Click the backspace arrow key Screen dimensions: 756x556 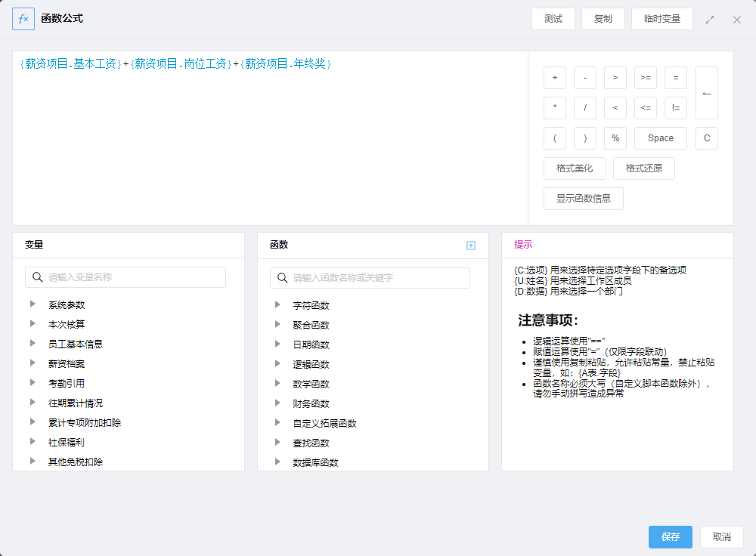click(x=707, y=93)
